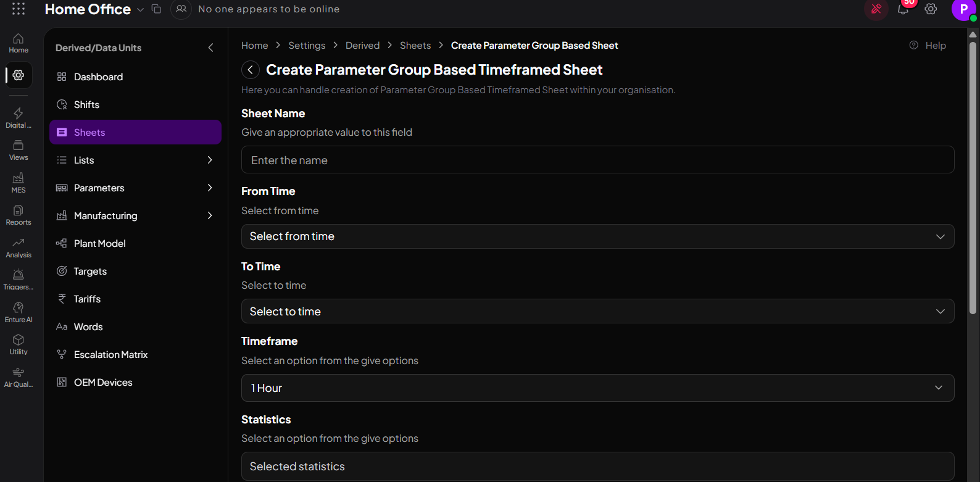The image size is (980, 482).
Task: Open Shifts in the sidebar menu
Action: (x=135, y=104)
